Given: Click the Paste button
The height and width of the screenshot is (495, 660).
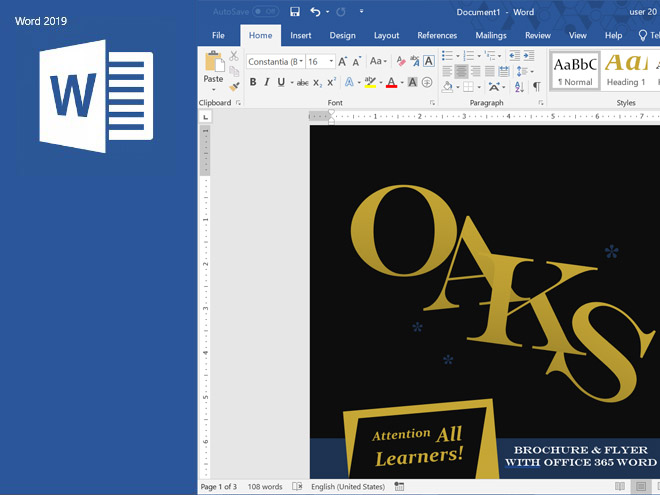Looking at the screenshot, I should click(x=213, y=68).
